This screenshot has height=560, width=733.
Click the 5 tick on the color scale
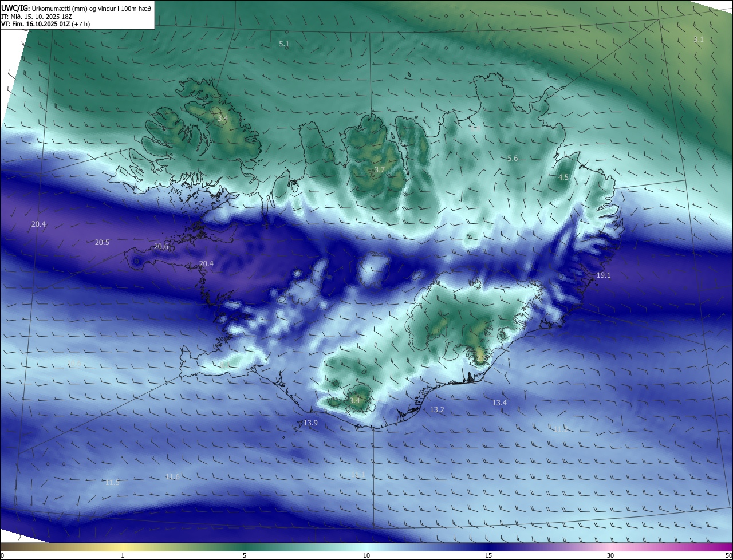pyautogui.click(x=245, y=555)
